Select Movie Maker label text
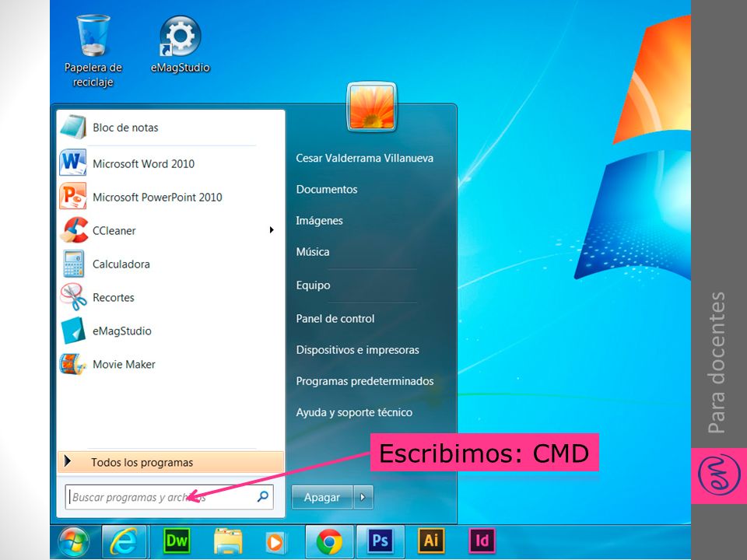747x560 pixels. (124, 364)
